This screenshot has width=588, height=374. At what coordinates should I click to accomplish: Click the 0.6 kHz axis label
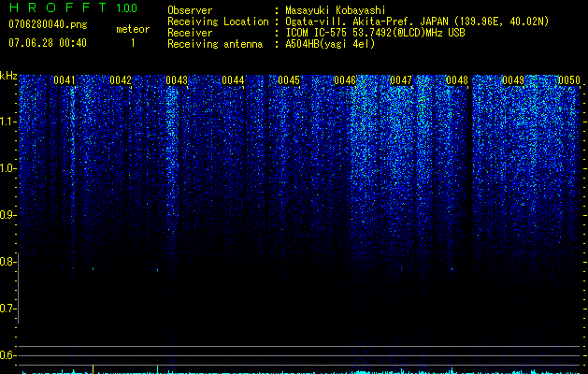(x=8, y=355)
